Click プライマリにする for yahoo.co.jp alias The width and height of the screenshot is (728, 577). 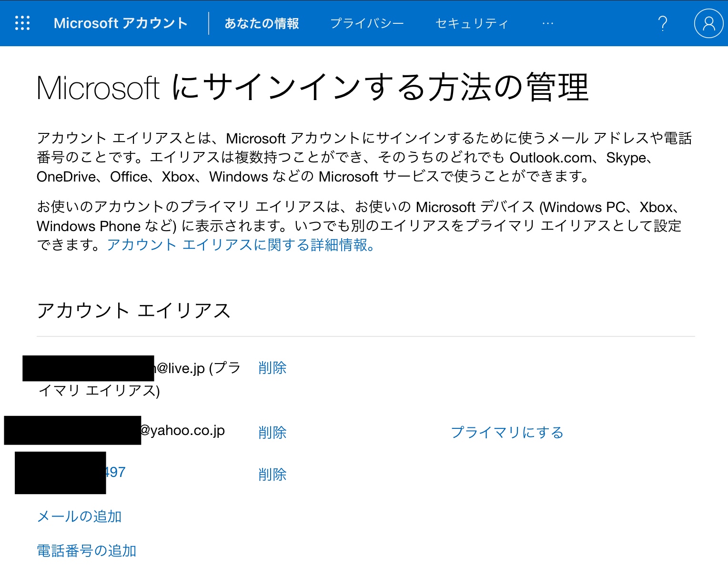click(x=507, y=432)
